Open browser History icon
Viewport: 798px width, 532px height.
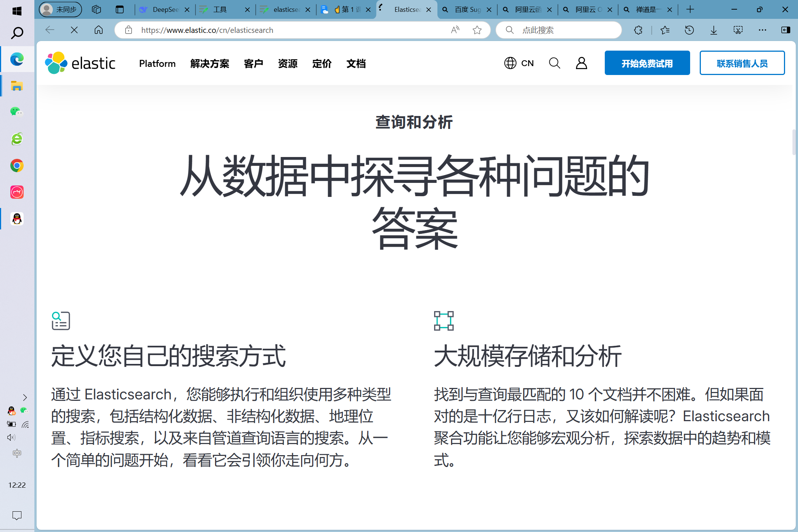[x=689, y=30]
